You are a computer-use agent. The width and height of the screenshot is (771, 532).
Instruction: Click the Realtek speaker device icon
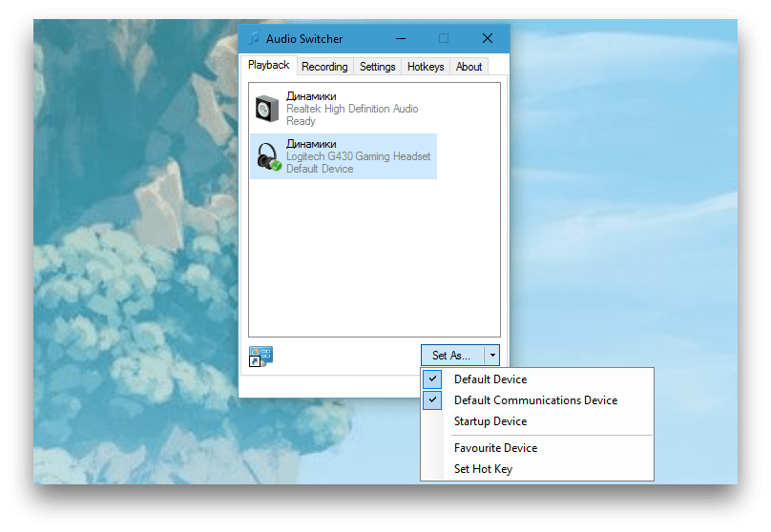[267, 109]
